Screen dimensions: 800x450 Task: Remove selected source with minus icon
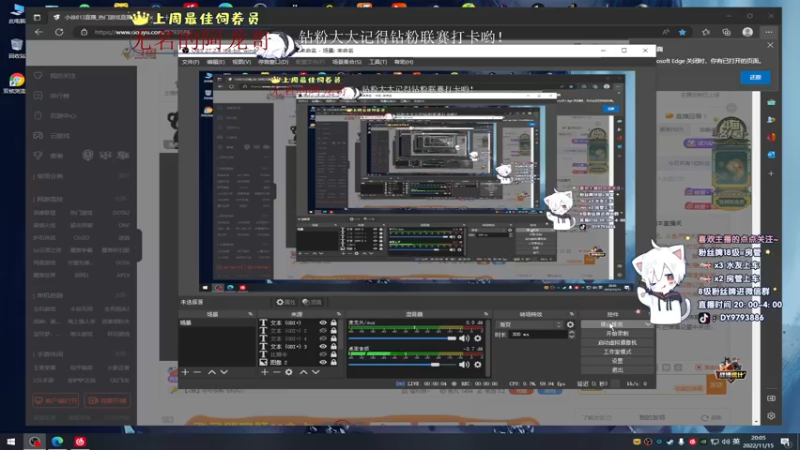277,372
